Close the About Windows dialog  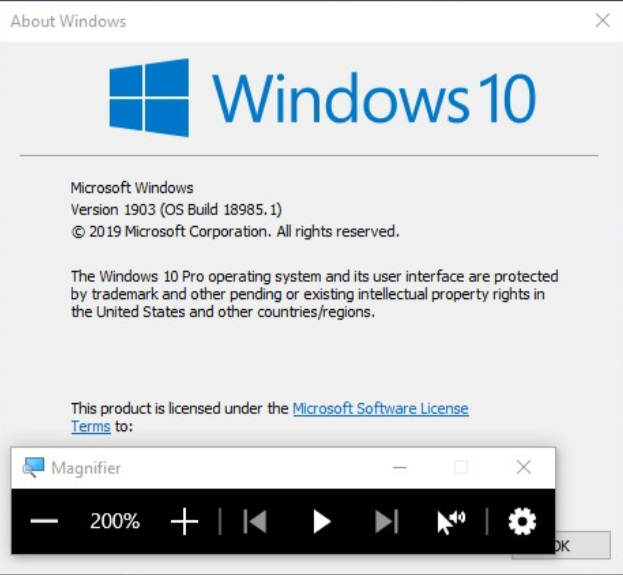pyautogui.click(x=603, y=20)
